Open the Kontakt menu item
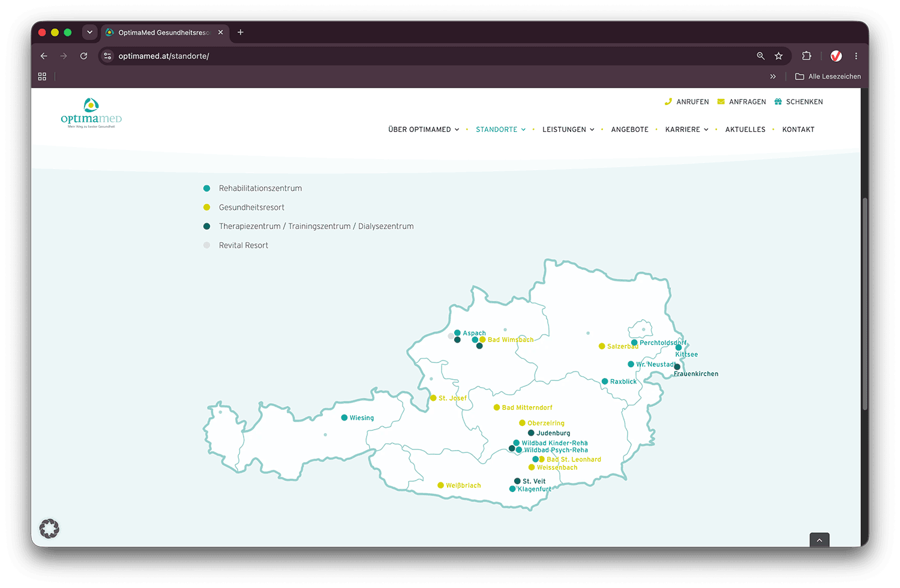This screenshot has height=588, width=900. tap(798, 130)
